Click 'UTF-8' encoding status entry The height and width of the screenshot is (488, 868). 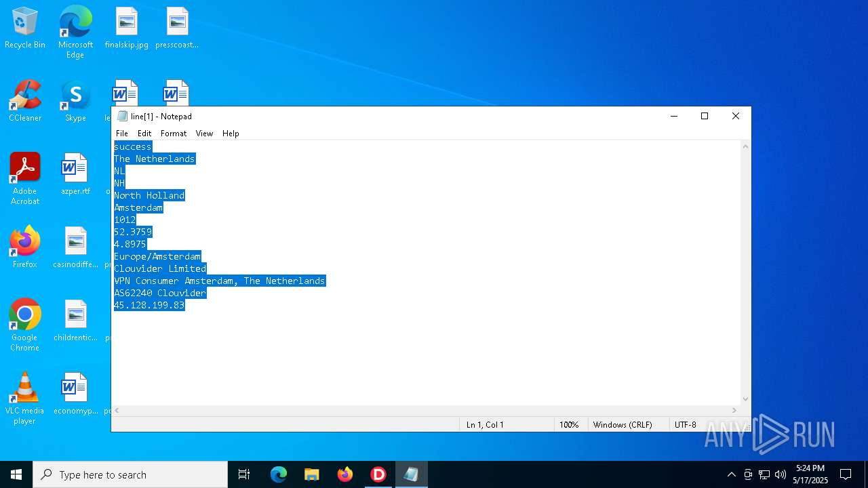[x=686, y=425]
